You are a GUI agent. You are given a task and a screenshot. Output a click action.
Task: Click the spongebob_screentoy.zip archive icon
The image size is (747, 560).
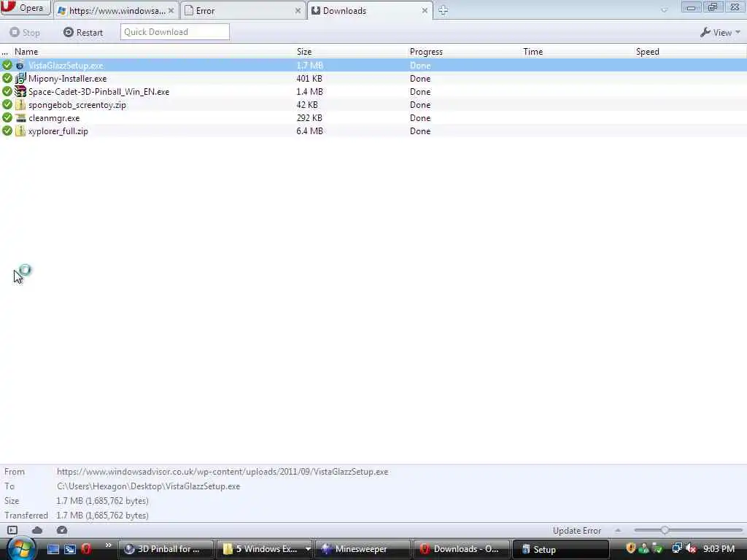[20, 104]
